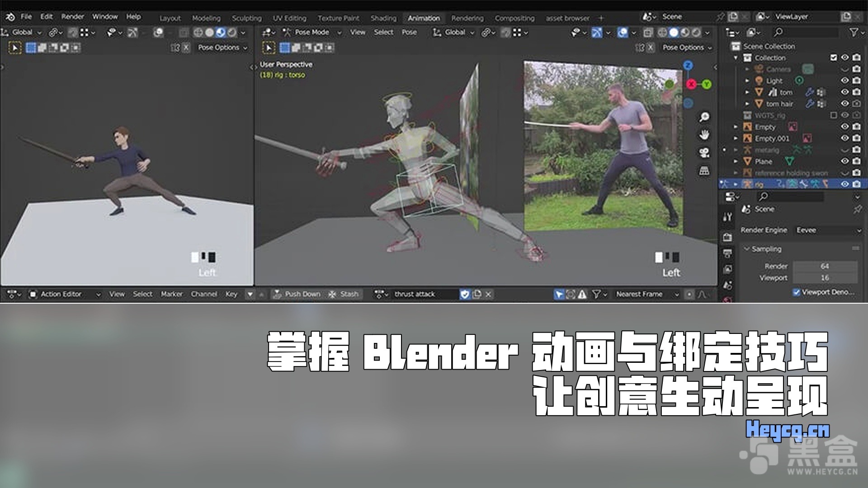This screenshot has width=868, height=488.
Task: Switch to the Compositing workspace tab
Action: pyautogui.click(x=514, y=18)
